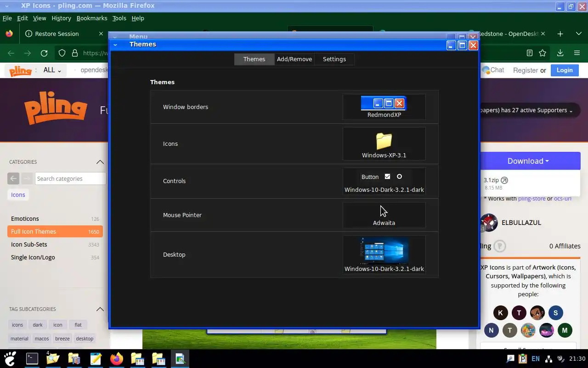Reload the page in Firefox

coord(44,53)
